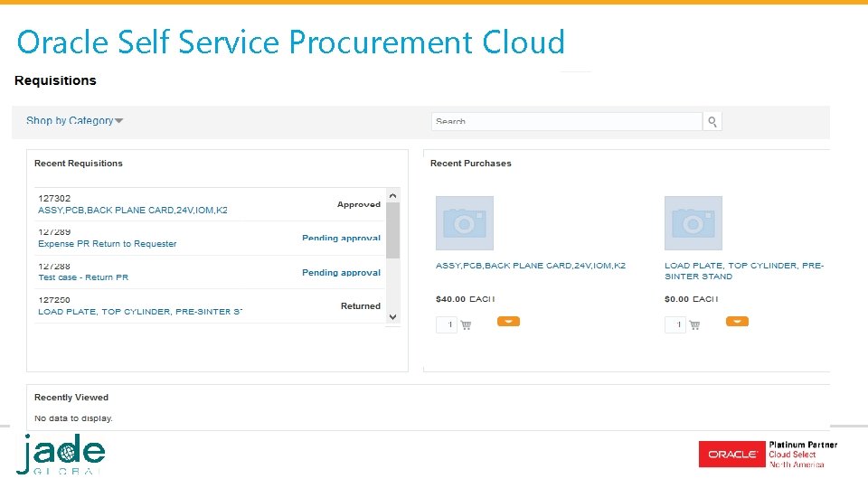Click requisition number 127302

[x=54, y=198]
